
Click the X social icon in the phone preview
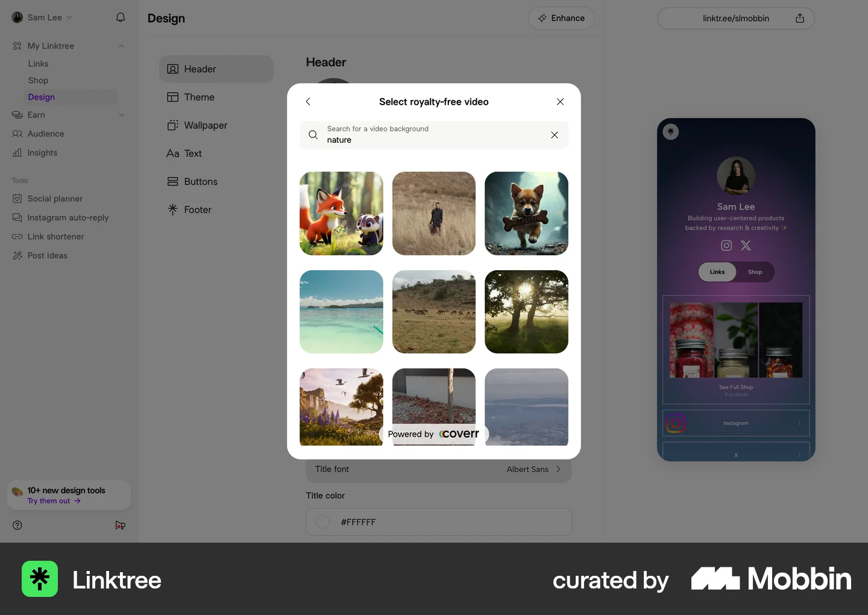[746, 245]
